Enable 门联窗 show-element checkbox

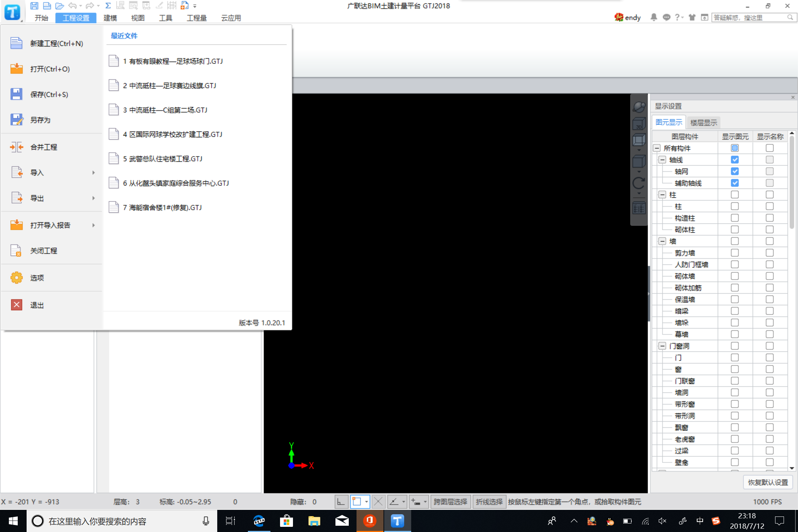[x=735, y=381]
